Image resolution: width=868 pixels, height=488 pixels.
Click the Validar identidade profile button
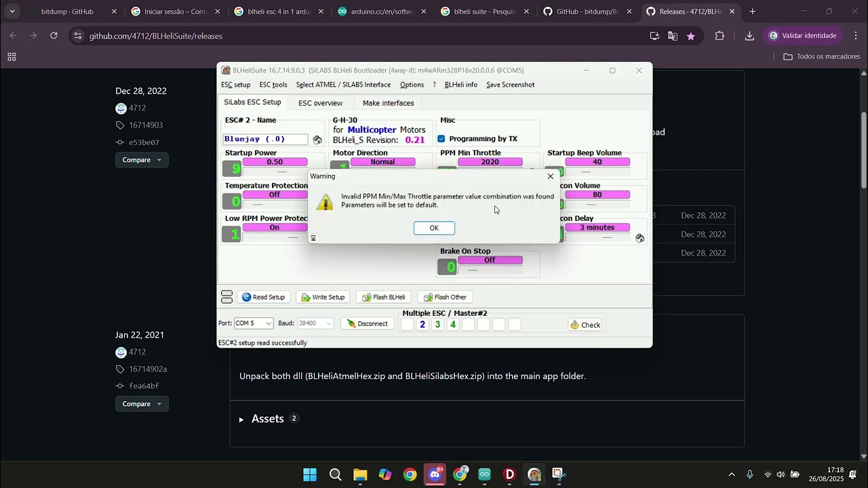pyautogui.click(x=802, y=36)
